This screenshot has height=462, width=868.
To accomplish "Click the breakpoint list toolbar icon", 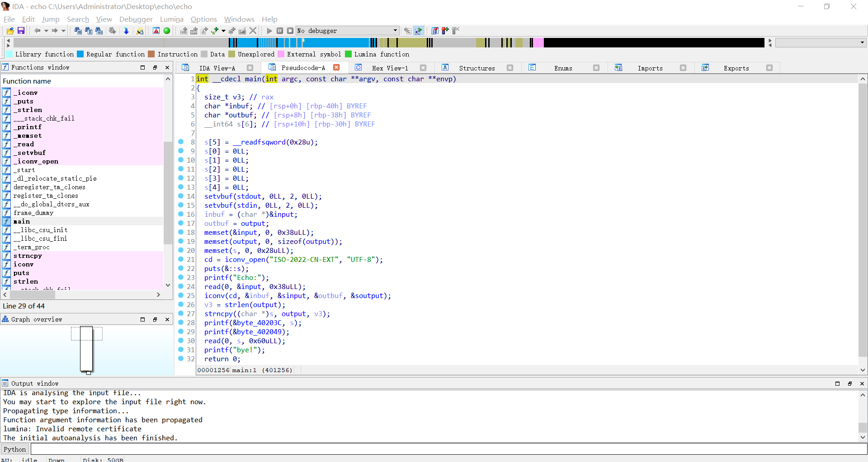I will point(434,31).
